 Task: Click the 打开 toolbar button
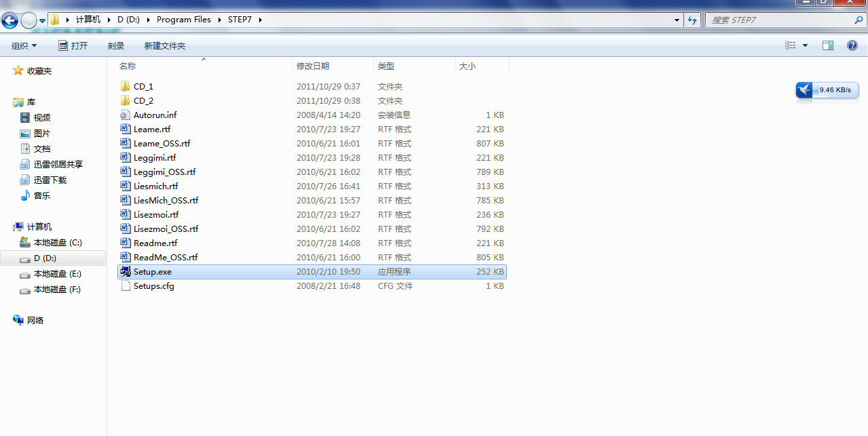coord(73,46)
